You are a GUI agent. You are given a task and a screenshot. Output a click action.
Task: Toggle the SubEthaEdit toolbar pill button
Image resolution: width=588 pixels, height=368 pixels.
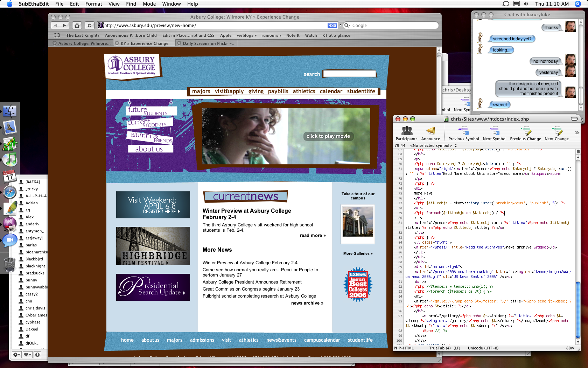coord(574,119)
